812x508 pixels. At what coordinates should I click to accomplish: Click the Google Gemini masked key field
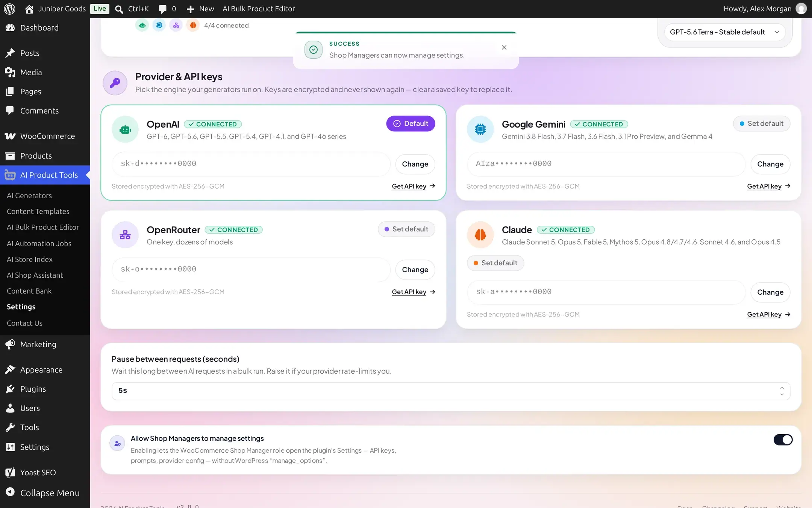606,164
